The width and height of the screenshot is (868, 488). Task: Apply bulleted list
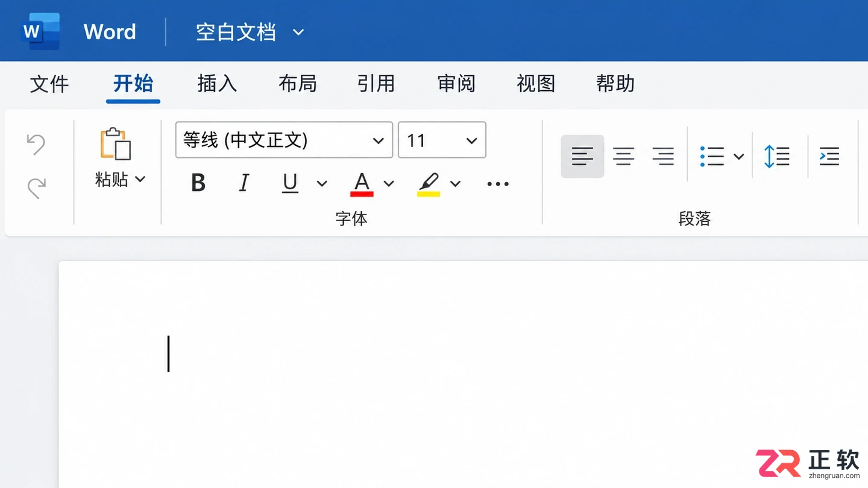tap(712, 157)
